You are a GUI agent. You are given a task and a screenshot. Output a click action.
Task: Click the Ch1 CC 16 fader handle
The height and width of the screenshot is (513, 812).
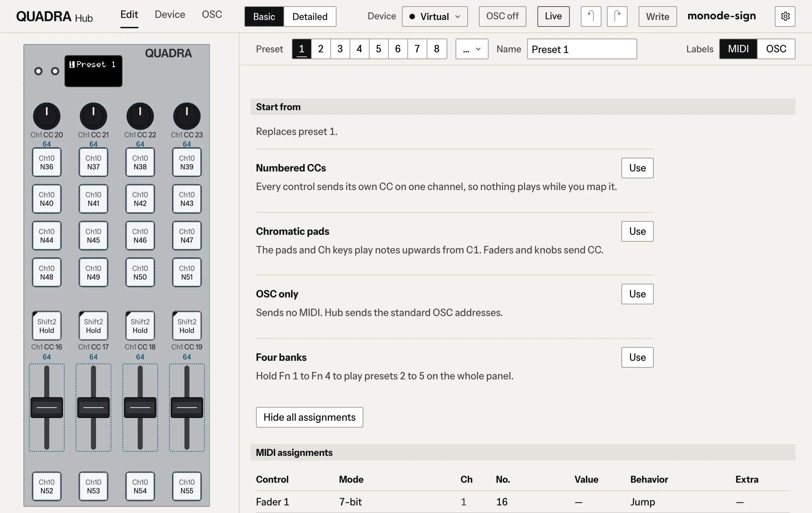tap(47, 408)
